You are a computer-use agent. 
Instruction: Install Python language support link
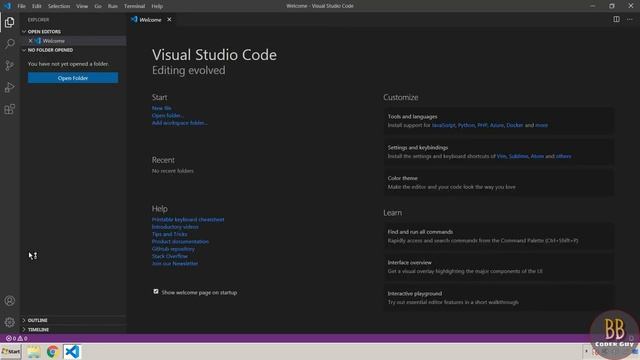[466, 125]
